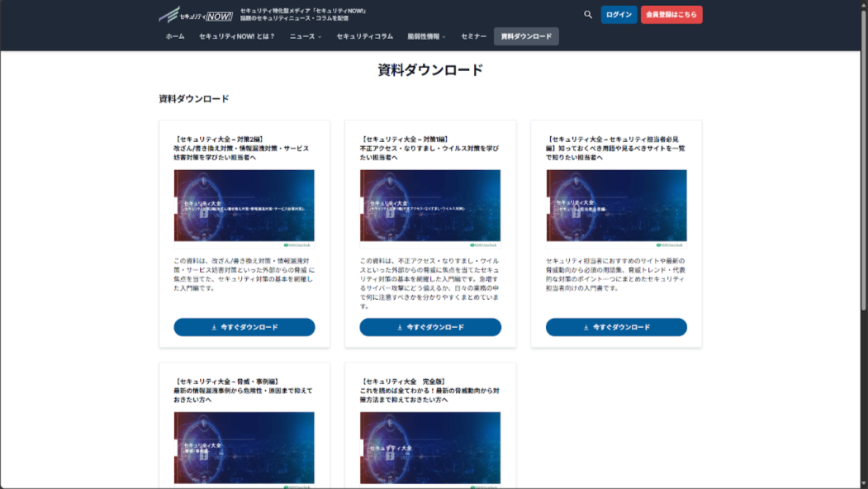868x489 pixels.
Task: Click download icon on 対策1編 card button
Action: pos(400,327)
